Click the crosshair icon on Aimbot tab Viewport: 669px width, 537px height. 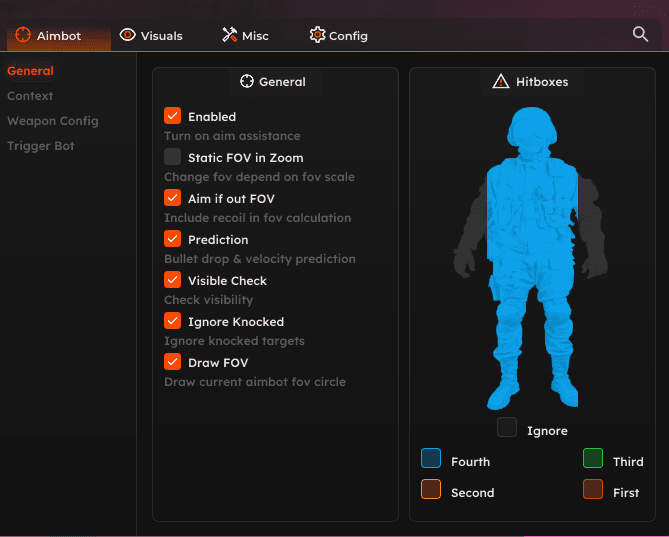23,35
